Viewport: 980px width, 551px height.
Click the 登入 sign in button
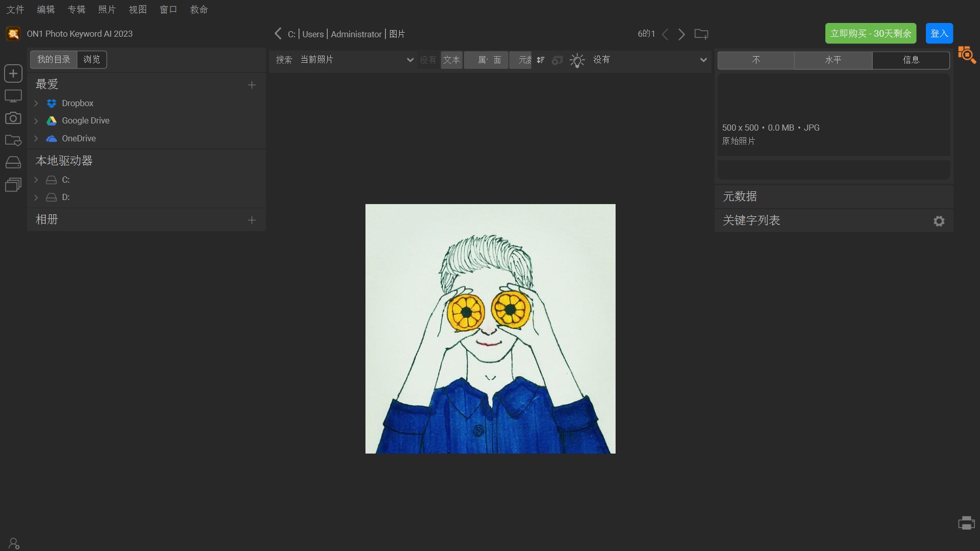click(939, 34)
